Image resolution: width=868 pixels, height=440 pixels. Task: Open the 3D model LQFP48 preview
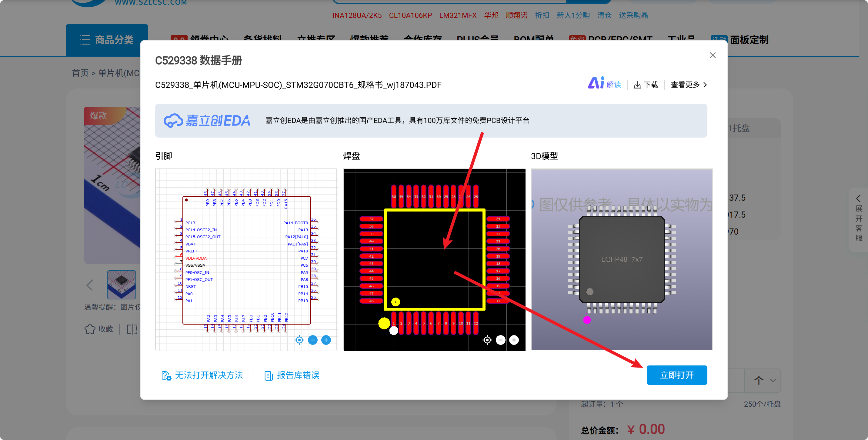(x=622, y=259)
